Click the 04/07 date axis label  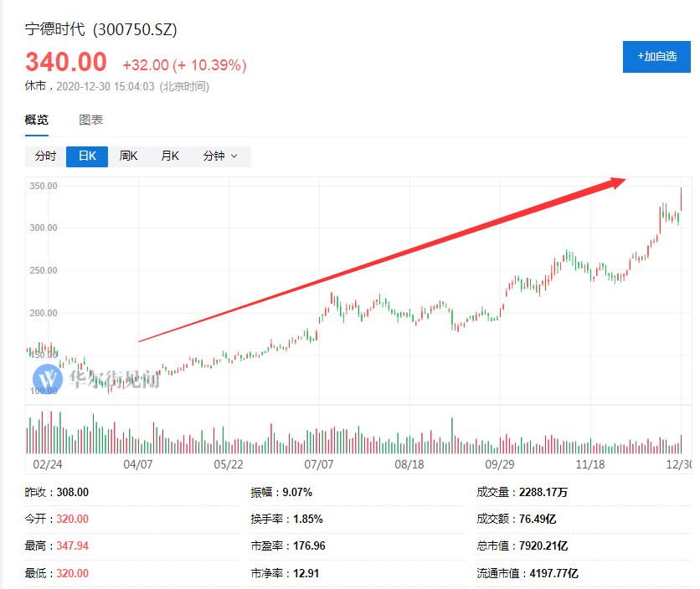[x=138, y=464]
